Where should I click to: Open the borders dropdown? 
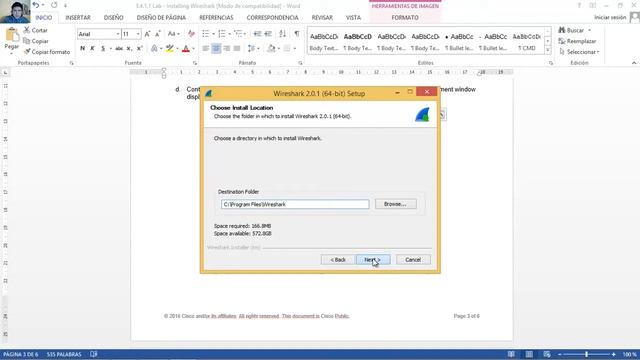tap(294, 49)
